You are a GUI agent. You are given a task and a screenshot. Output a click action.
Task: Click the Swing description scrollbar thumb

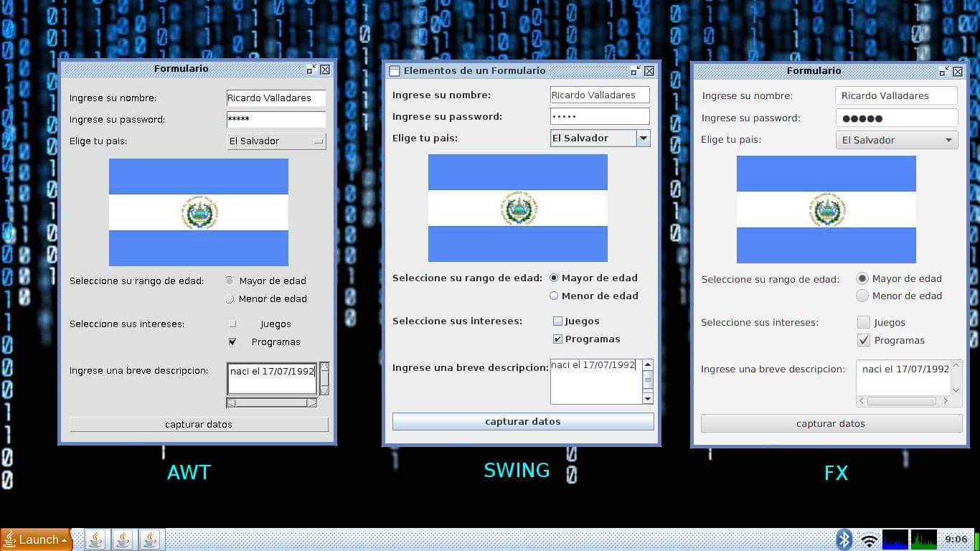coord(648,380)
